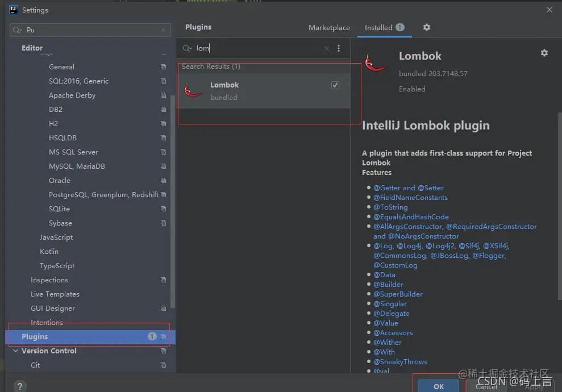Click the settings search magnifier icon
This screenshot has width=562, height=392.
pos(17,30)
